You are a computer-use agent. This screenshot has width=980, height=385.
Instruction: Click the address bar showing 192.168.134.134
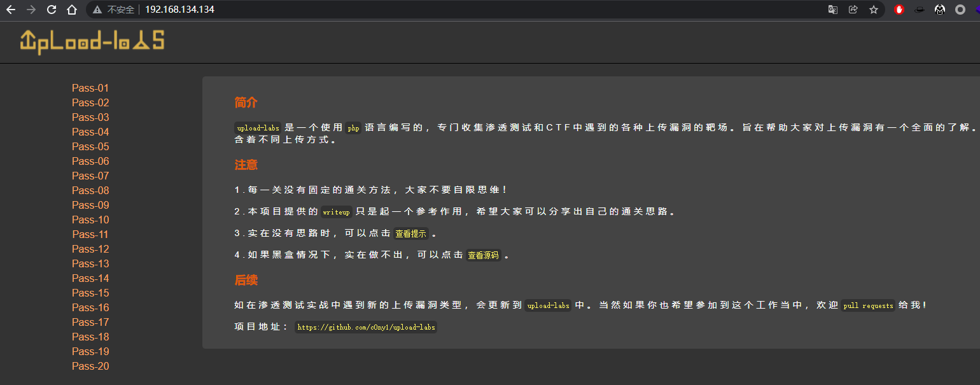[484, 10]
